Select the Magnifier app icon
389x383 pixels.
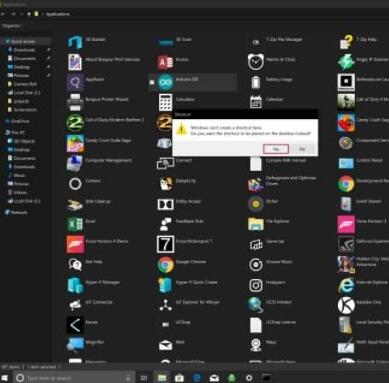coord(75,345)
